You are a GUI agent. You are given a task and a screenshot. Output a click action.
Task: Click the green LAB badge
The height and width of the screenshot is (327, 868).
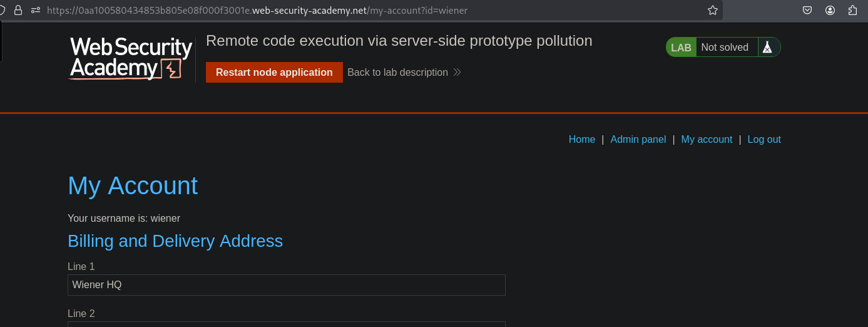[681, 48]
